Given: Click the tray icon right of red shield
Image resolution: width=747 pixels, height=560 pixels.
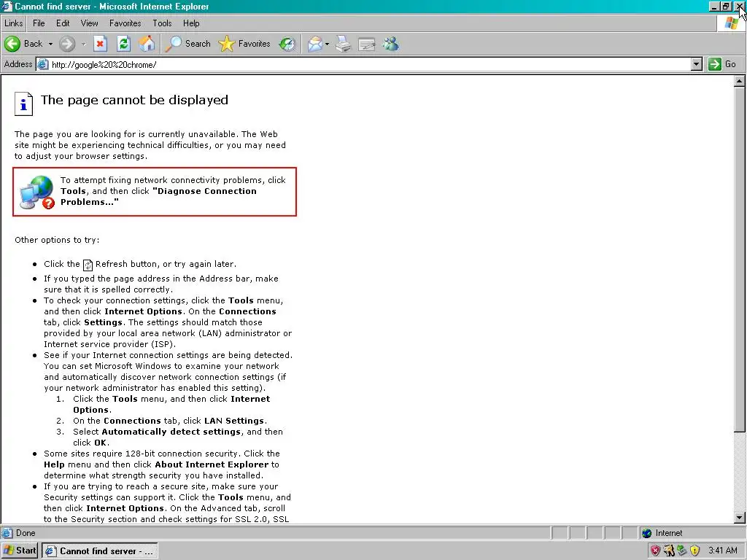Looking at the screenshot, I should pyautogui.click(x=669, y=551).
